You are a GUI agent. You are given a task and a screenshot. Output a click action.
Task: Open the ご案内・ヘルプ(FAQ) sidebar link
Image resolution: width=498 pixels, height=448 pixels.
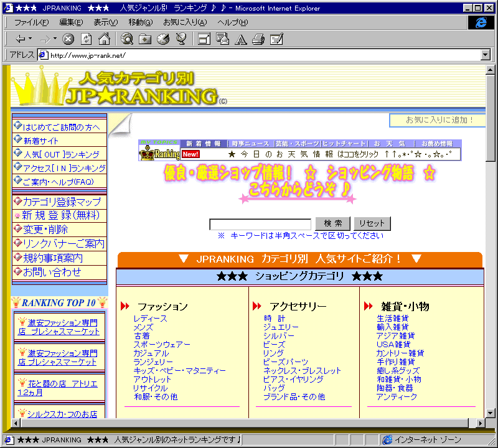[x=59, y=181]
